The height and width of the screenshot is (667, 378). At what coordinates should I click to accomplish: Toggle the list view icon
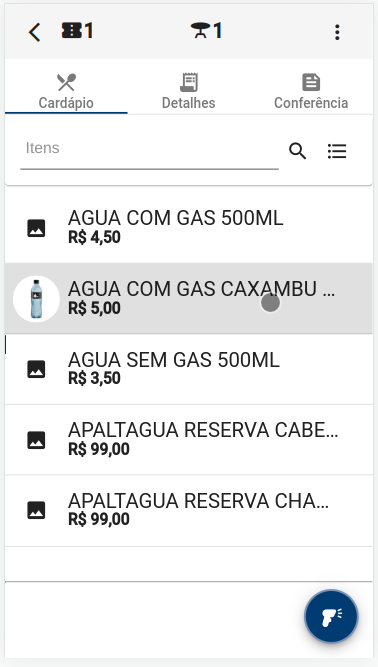[337, 151]
